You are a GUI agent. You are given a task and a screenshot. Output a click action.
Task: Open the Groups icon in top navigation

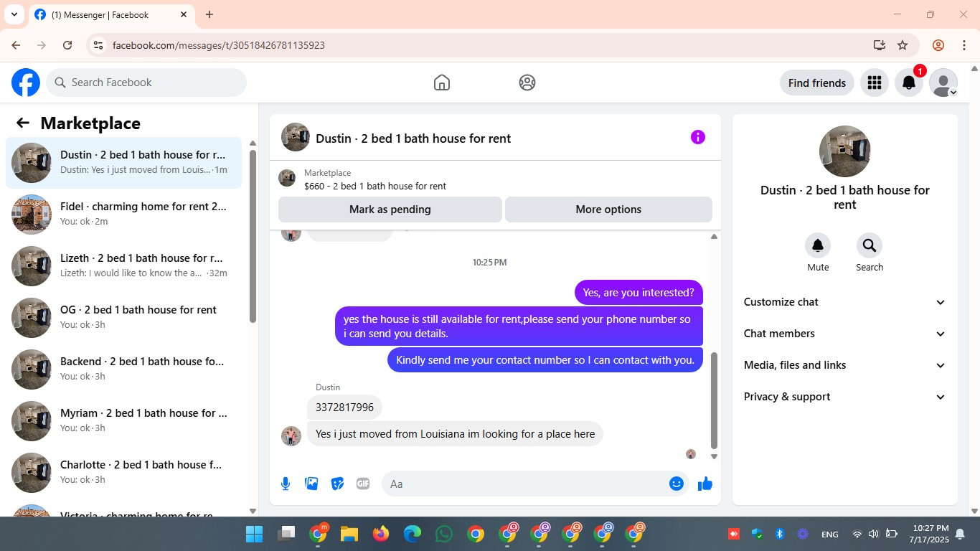tap(527, 83)
